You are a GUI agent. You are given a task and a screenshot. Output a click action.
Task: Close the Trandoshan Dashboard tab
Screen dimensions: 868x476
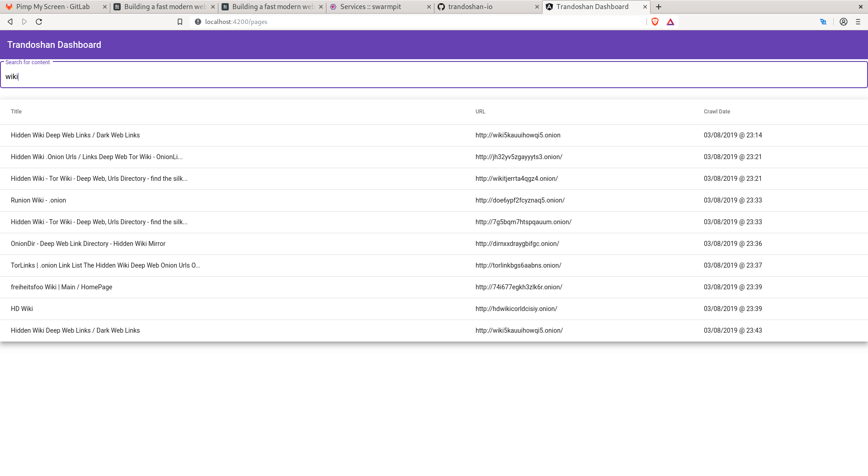coord(645,7)
